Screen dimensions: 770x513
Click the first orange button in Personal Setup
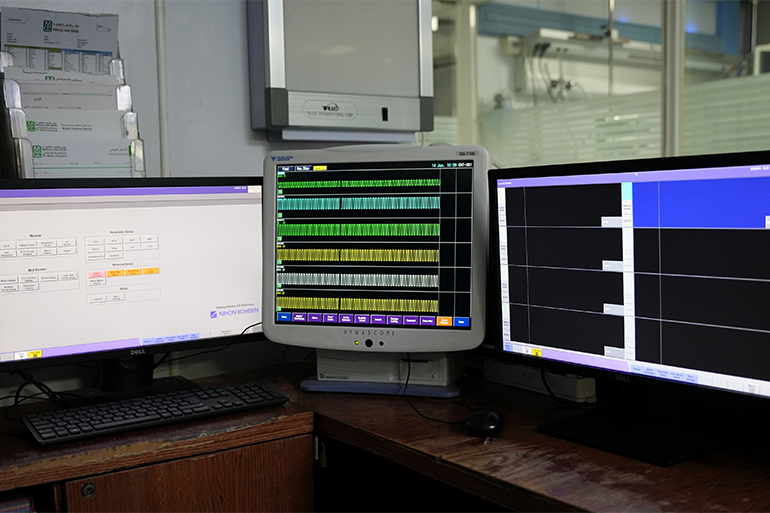pyautogui.click(x=114, y=272)
